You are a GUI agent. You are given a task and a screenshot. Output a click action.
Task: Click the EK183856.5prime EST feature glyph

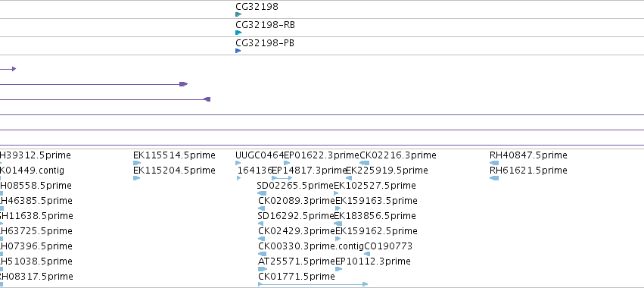(338, 224)
